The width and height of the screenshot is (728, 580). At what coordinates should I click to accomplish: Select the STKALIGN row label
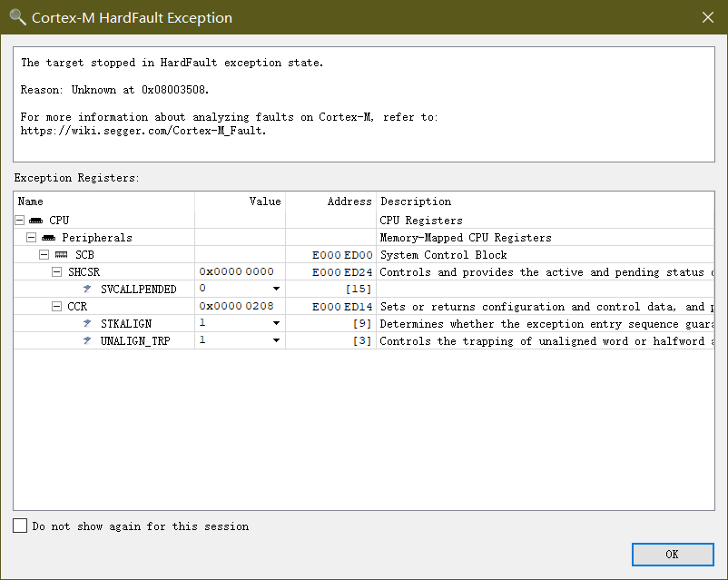point(126,324)
